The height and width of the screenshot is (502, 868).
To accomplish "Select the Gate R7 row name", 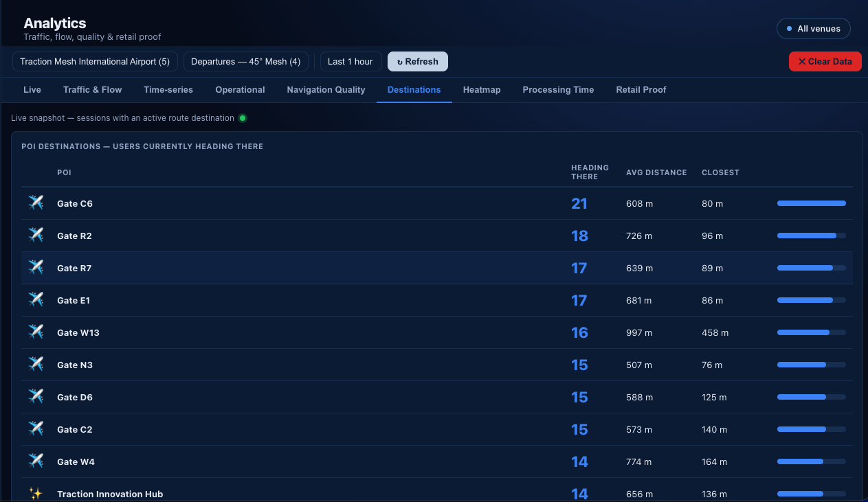I will [x=74, y=269].
